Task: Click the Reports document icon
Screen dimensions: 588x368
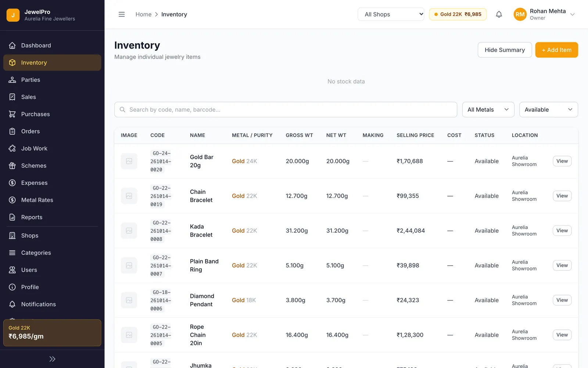Action: click(x=12, y=217)
